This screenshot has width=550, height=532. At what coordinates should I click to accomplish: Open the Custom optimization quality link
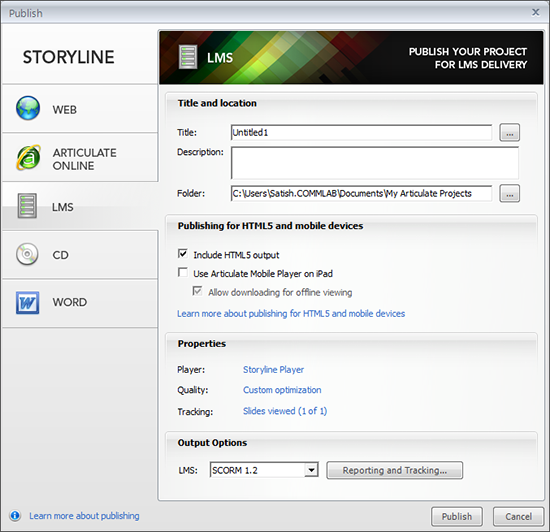282,390
